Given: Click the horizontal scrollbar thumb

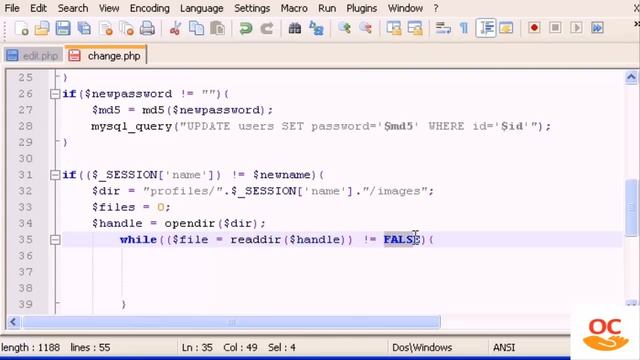Looking at the screenshot, I should click(231, 322).
